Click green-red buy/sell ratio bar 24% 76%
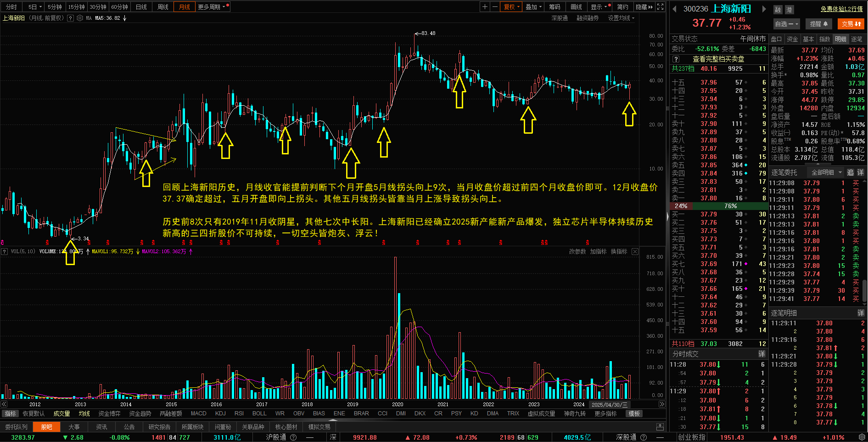The height and width of the screenshot is (442, 868). [x=718, y=206]
